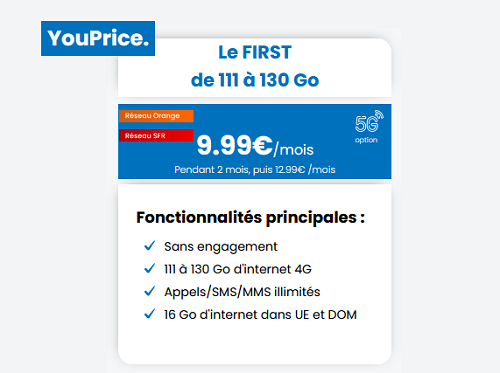Screen dimensions: 500x373
Task: Click checkmark beside Appels/SMS/MMS illimités
Action: click(150, 291)
